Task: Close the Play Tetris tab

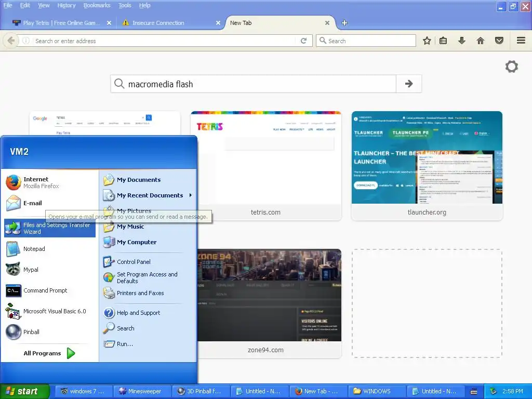Action: click(109, 23)
